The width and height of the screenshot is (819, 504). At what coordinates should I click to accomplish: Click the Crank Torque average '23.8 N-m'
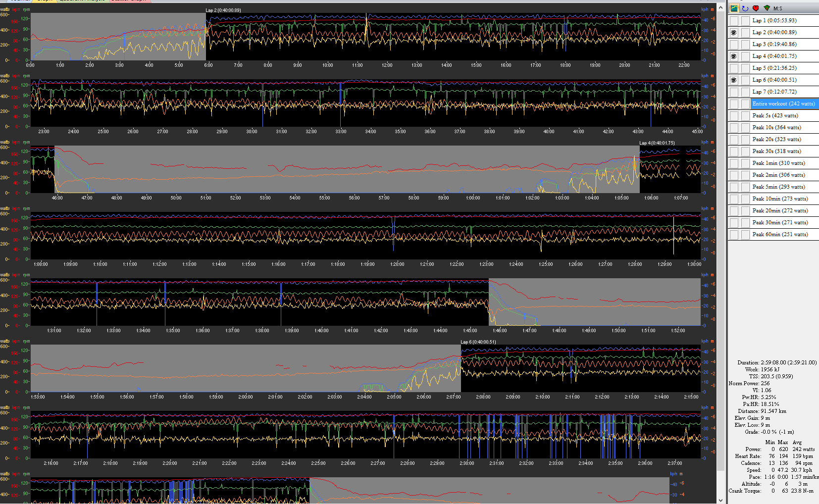[802, 491]
